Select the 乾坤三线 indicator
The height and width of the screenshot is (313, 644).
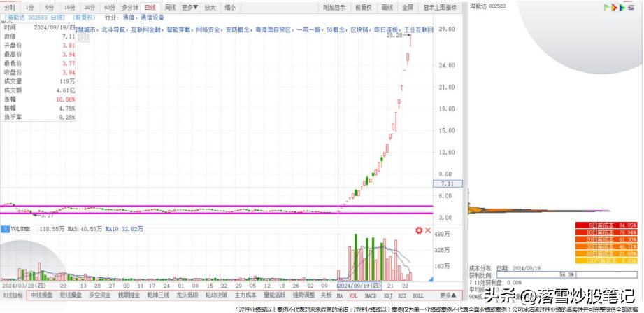(158, 295)
